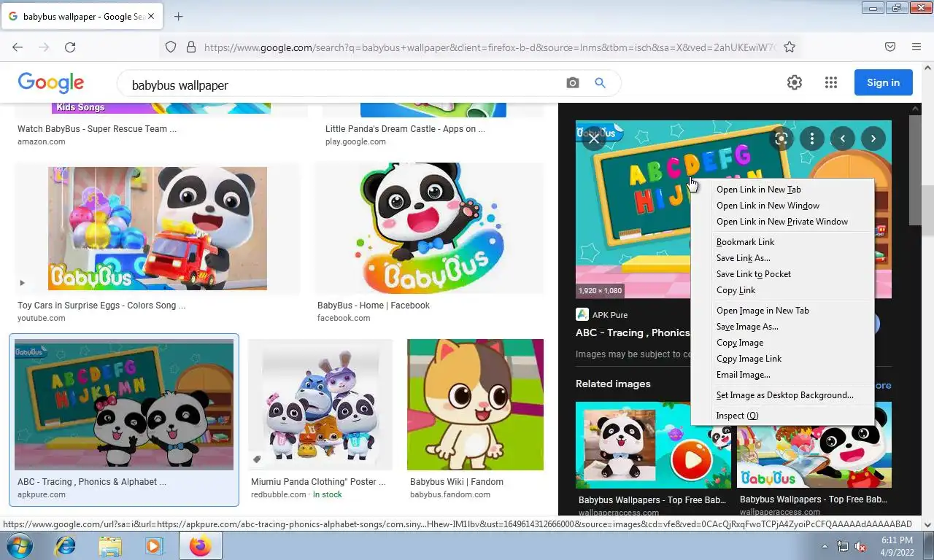Screen dimensions: 934x560
Task: Click the redbubble.com source text
Action: tap(279, 494)
